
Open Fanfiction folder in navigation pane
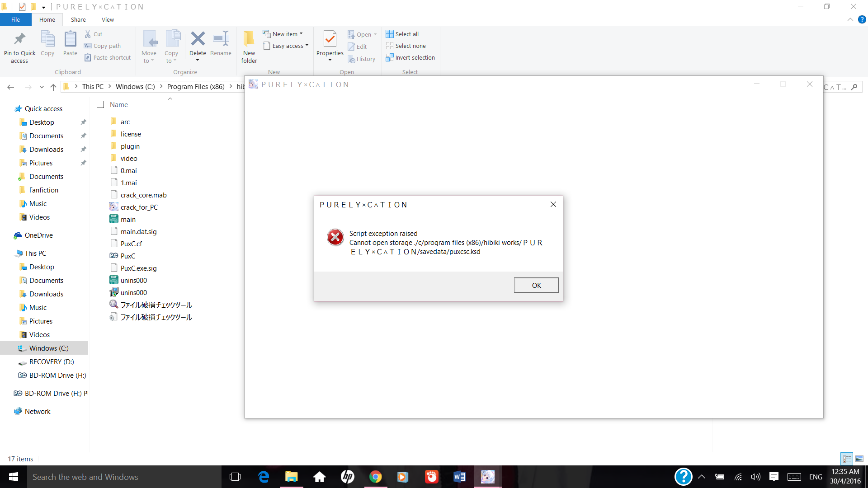tap(44, 190)
